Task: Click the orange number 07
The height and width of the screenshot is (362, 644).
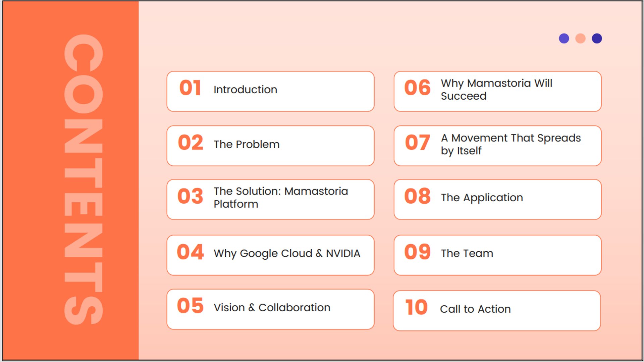Action: click(417, 143)
